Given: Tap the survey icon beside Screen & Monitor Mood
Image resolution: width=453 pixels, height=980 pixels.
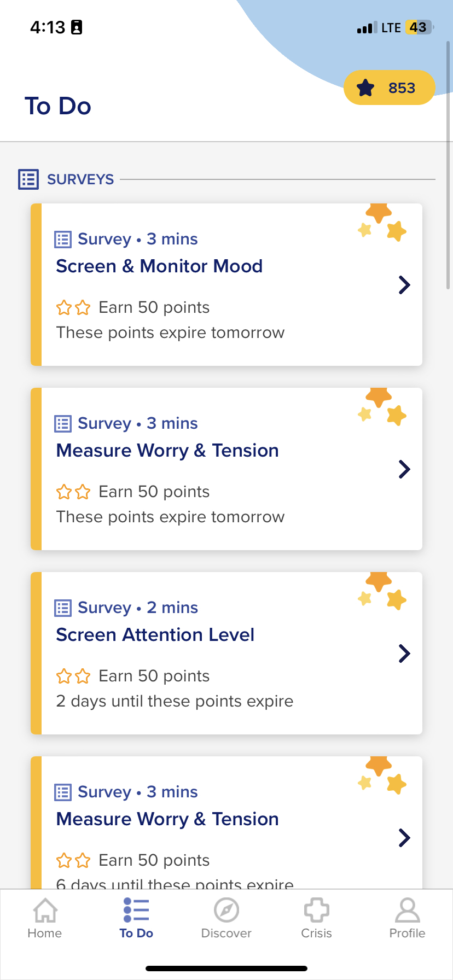Looking at the screenshot, I should [x=63, y=240].
